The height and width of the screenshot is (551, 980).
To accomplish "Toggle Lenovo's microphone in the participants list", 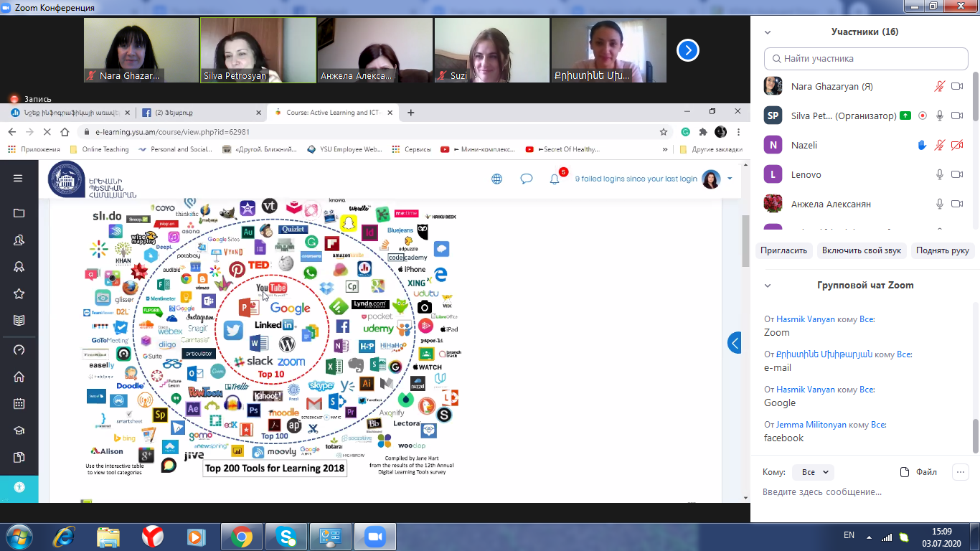I will tap(939, 174).
